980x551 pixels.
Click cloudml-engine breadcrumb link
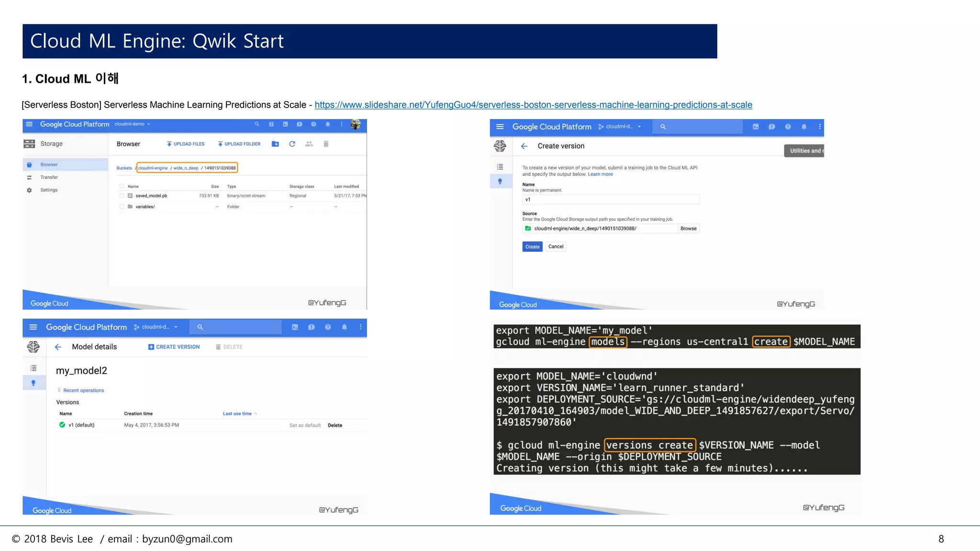pyautogui.click(x=153, y=168)
